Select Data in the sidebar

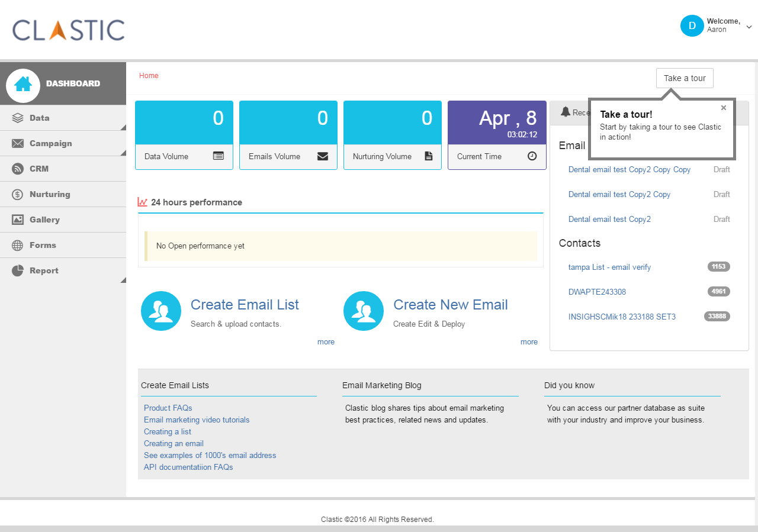63,118
